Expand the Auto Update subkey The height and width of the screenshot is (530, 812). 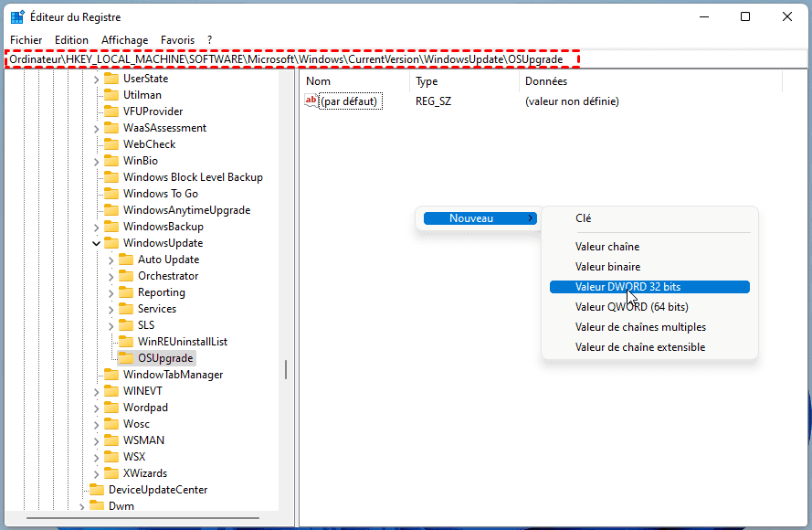pyautogui.click(x=111, y=260)
